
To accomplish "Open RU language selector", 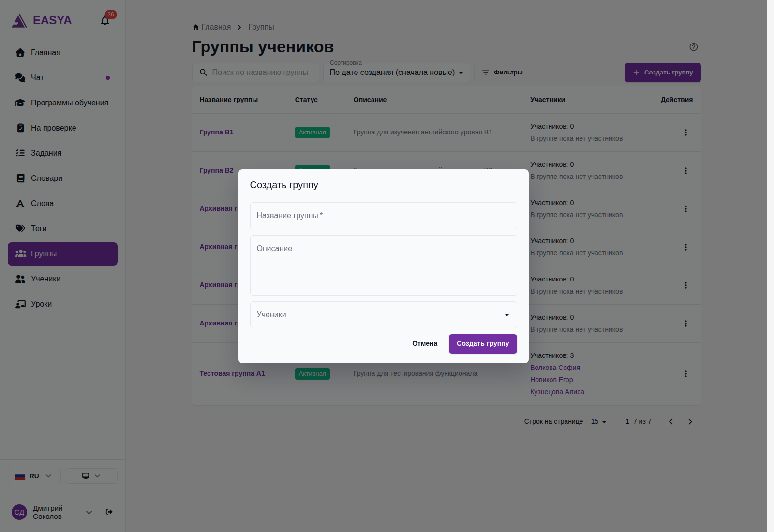I will tap(34, 476).
